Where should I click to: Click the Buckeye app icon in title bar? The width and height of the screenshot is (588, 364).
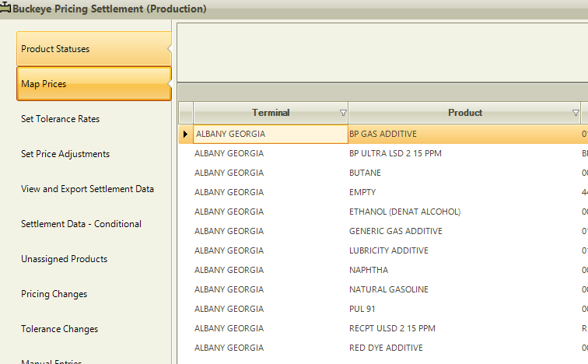coord(6,9)
